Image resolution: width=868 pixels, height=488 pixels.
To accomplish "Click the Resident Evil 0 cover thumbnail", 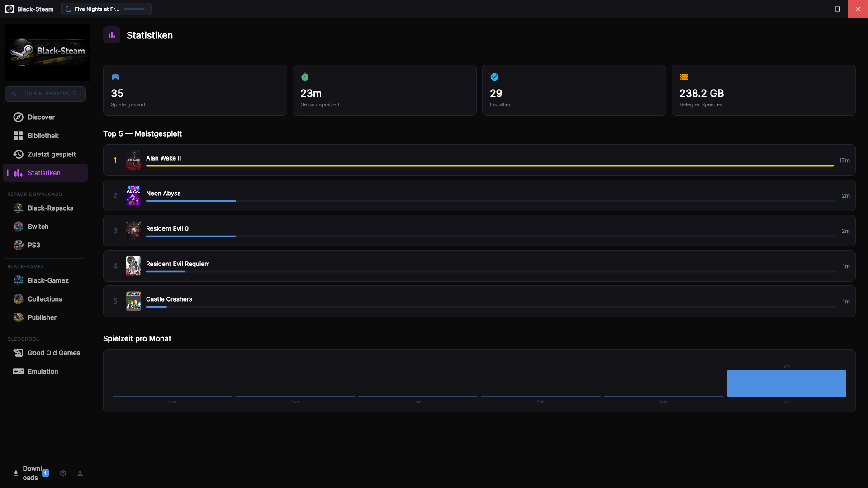I will tap(133, 231).
